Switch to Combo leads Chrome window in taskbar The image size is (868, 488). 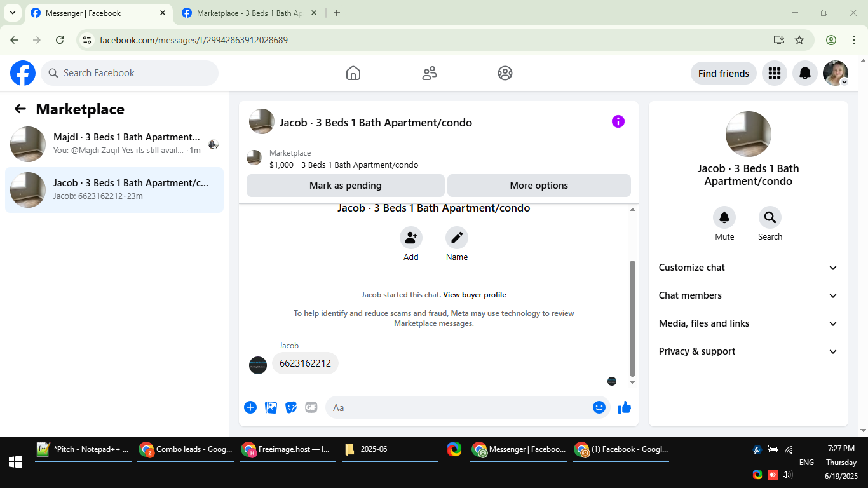tap(186, 449)
